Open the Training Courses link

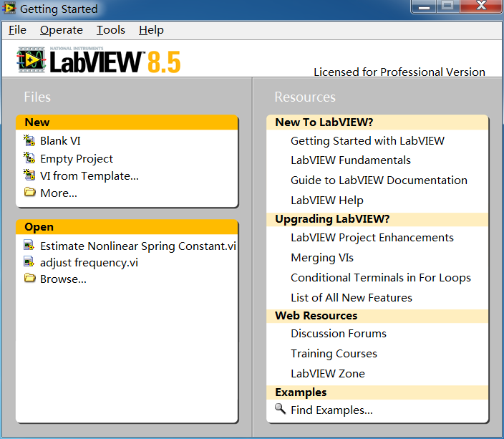pyautogui.click(x=334, y=354)
